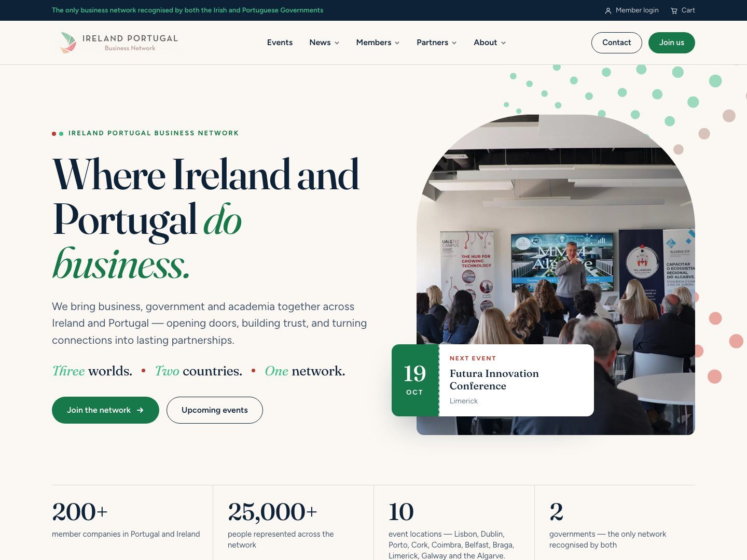Click the Contact button
Screen dimensions: 747x560
pyautogui.click(x=617, y=43)
